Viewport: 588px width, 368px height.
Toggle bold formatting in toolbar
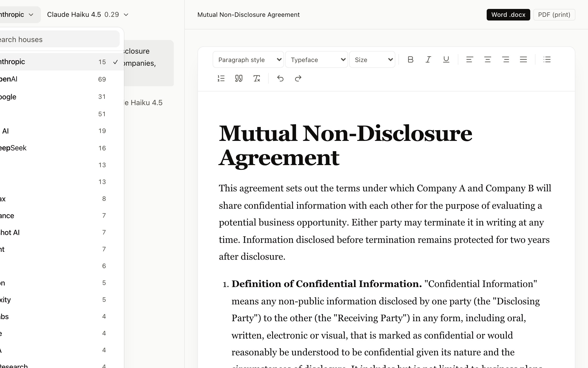click(411, 60)
